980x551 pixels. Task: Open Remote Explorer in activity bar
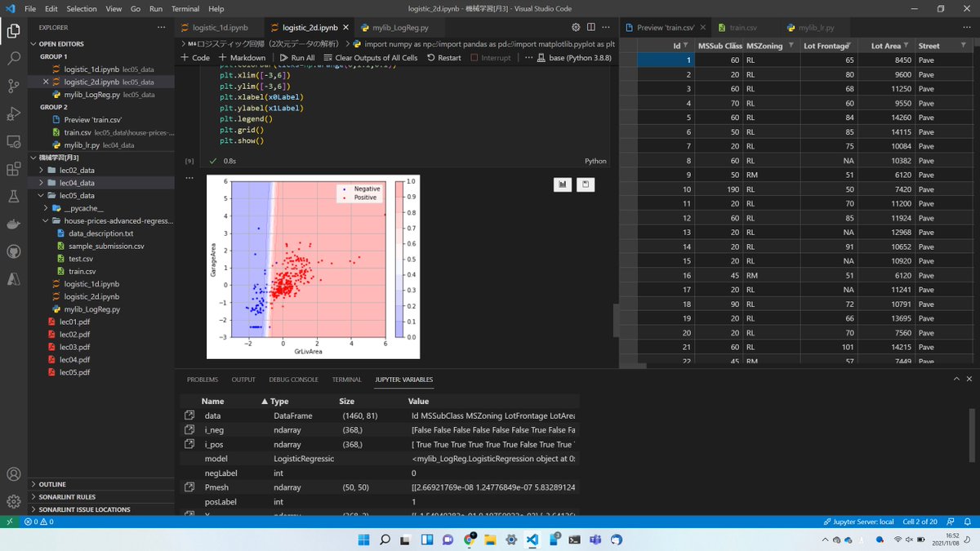(13, 141)
